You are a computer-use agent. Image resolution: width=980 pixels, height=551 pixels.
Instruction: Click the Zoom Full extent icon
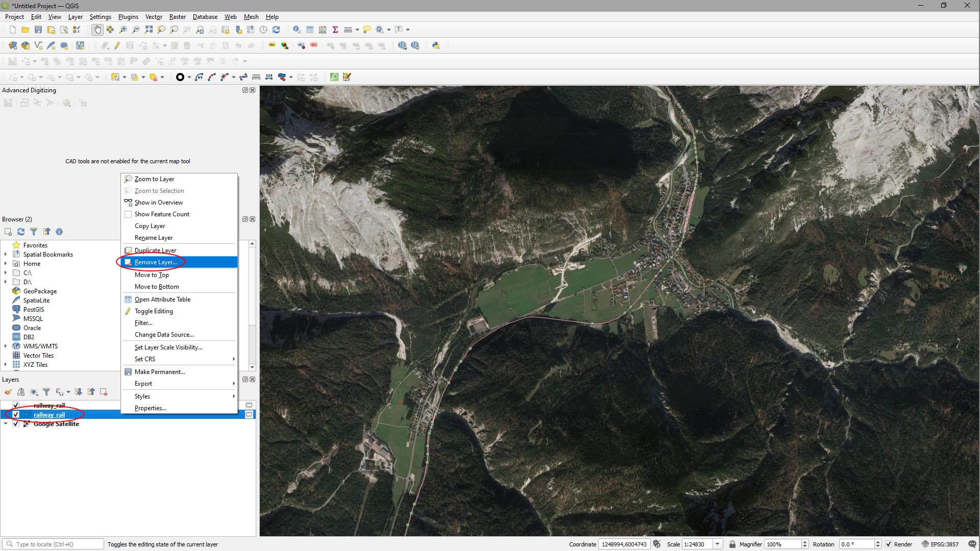(149, 30)
